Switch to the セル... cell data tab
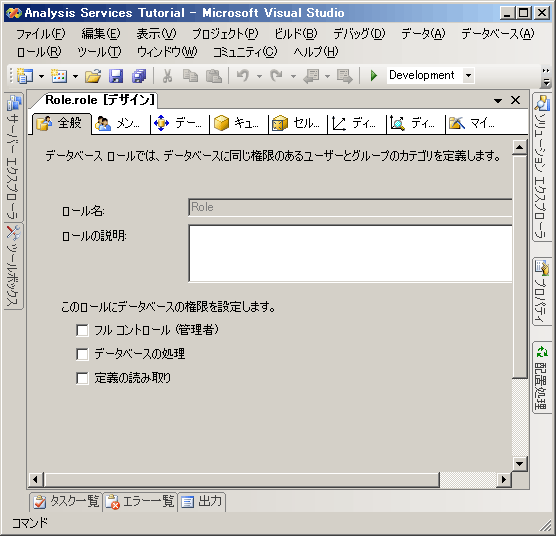The height and width of the screenshot is (536, 556). (298, 123)
